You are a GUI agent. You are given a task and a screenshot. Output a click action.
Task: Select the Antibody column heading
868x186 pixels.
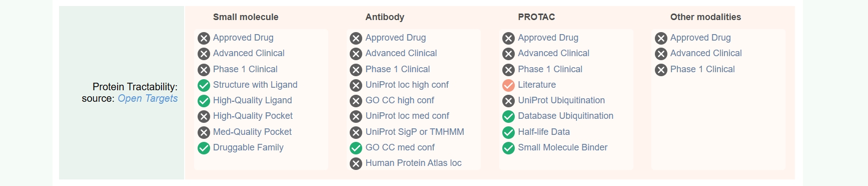[385, 17]
